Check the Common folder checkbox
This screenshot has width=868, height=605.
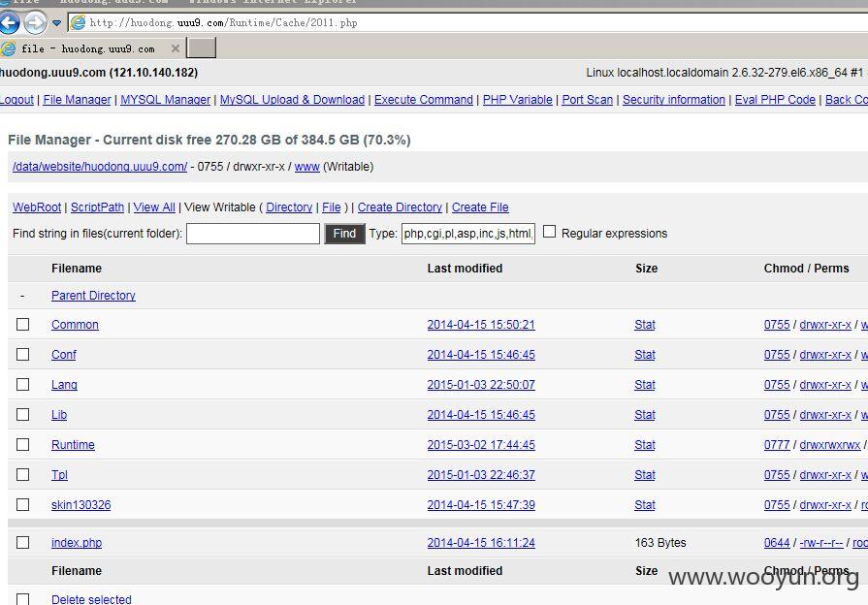(22, 325)
